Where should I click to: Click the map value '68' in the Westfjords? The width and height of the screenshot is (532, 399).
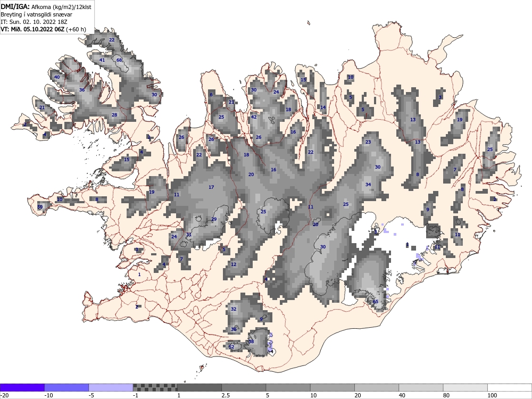click(119, 60)
